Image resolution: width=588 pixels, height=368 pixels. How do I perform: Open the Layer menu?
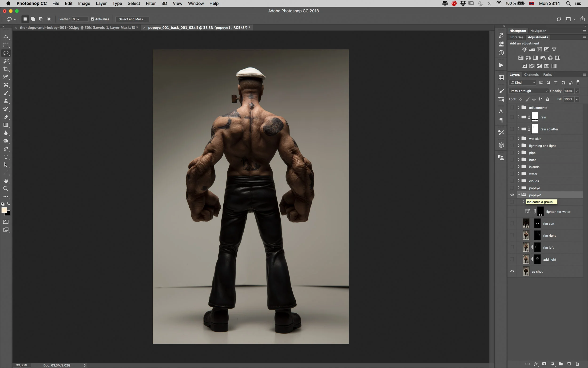coord(101,3)
